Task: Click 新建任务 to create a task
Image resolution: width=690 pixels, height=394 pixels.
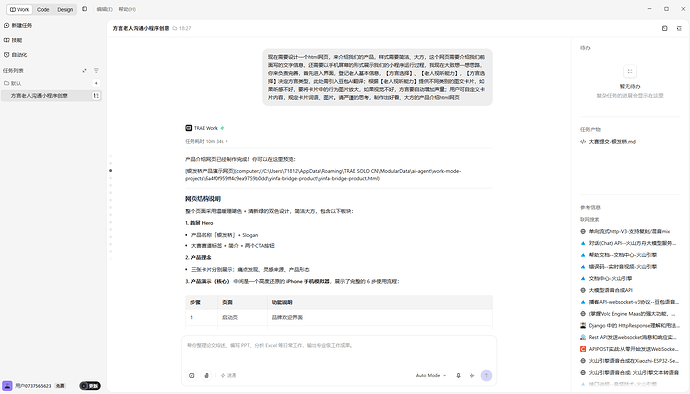Action: click(x=18, y=26)
